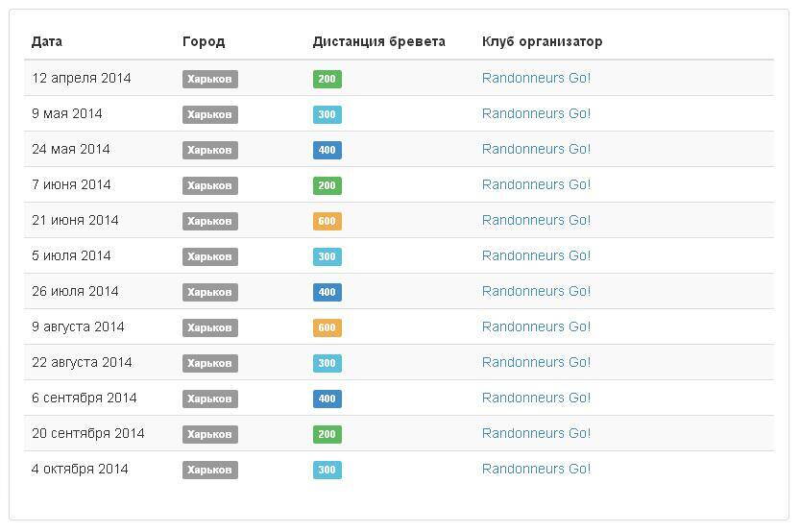Select the orange 600 badge for 21 июня 2014
The width and height of the screenshot is (800, 532).
(327, 221)
